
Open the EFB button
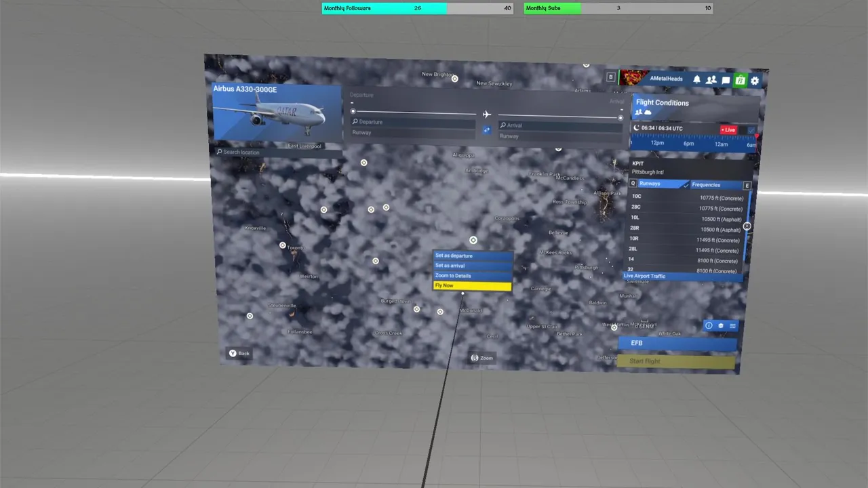click(677, 344)
